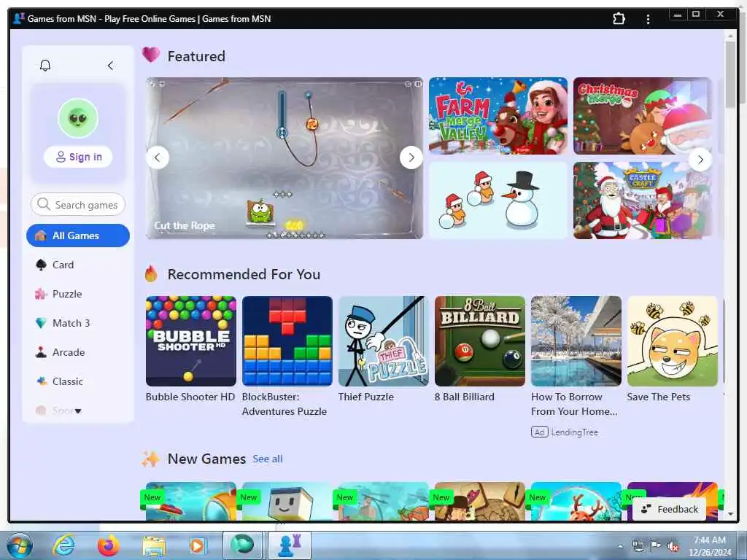The image size is (747, 560).
Task: Show next featured game in Cut the Rope carousel
Action: pyautogui.click(x=411, y=157)
